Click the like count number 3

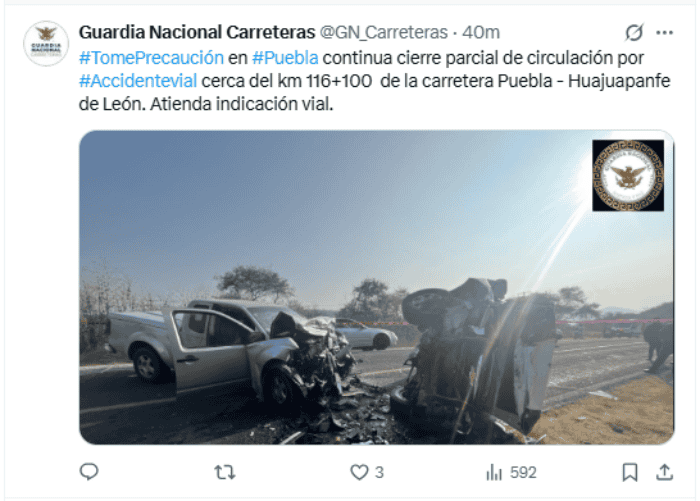point(379,472)
